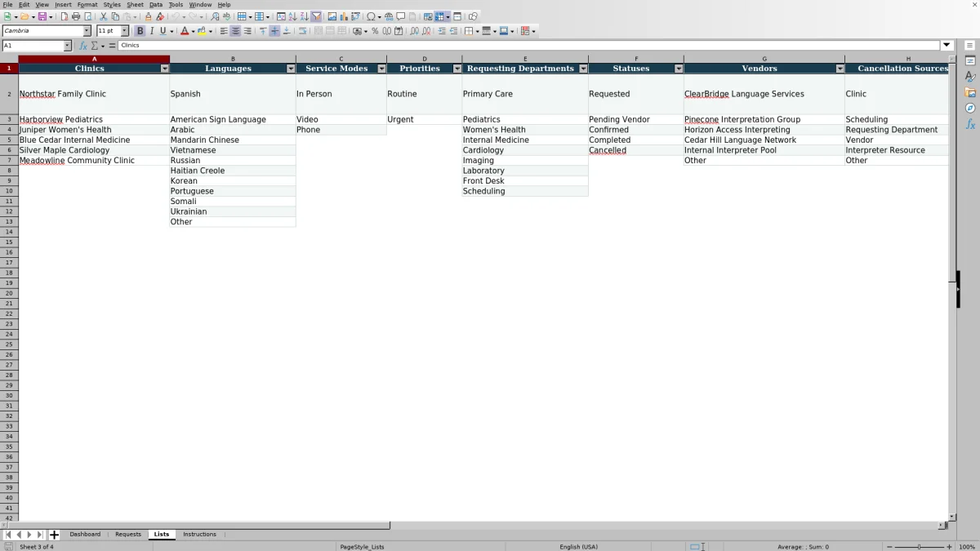Open the sidebar Gallery icon
980x551 pixels.
[970, 92]
